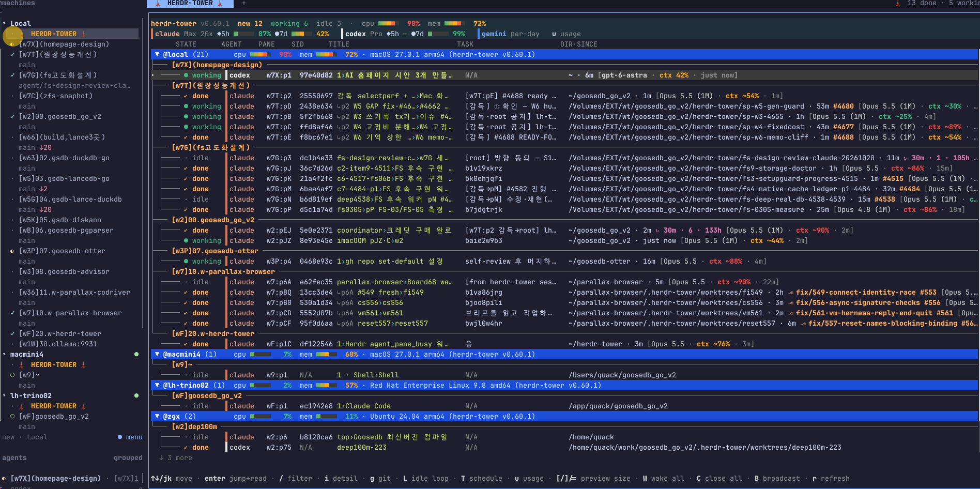Click the tower icon beside '13 done' at top right

pos(897,4)
